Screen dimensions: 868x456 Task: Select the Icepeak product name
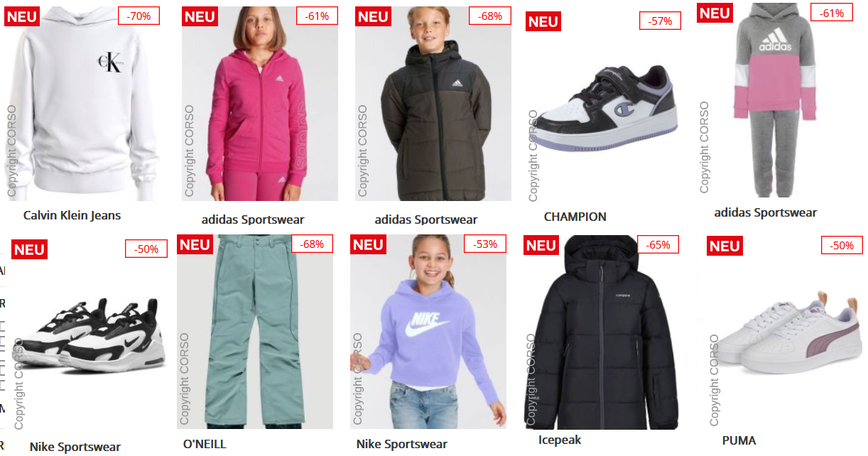point(560,440)
